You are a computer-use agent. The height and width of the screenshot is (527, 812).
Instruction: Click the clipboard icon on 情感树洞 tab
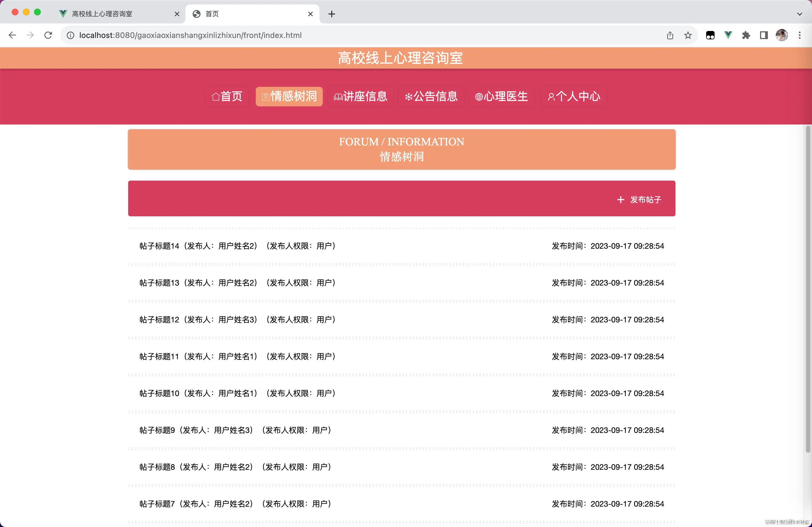point(266,97)
